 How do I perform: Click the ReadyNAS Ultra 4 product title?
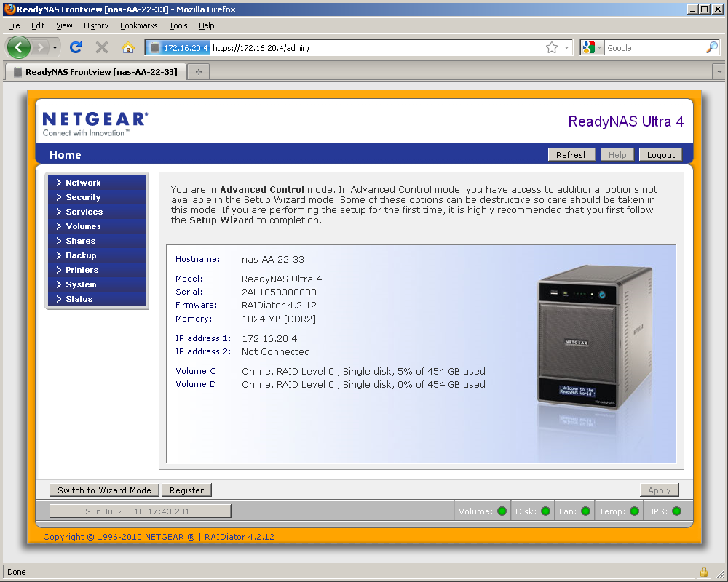point(626,121)
